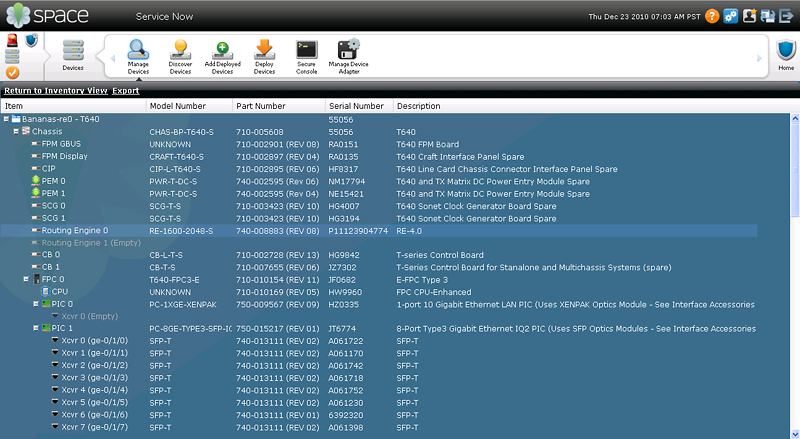Image resolution: width=800 pixels, height=439 pixels.
Task: Click the Log out arrow icon
Action: (786, 16)
